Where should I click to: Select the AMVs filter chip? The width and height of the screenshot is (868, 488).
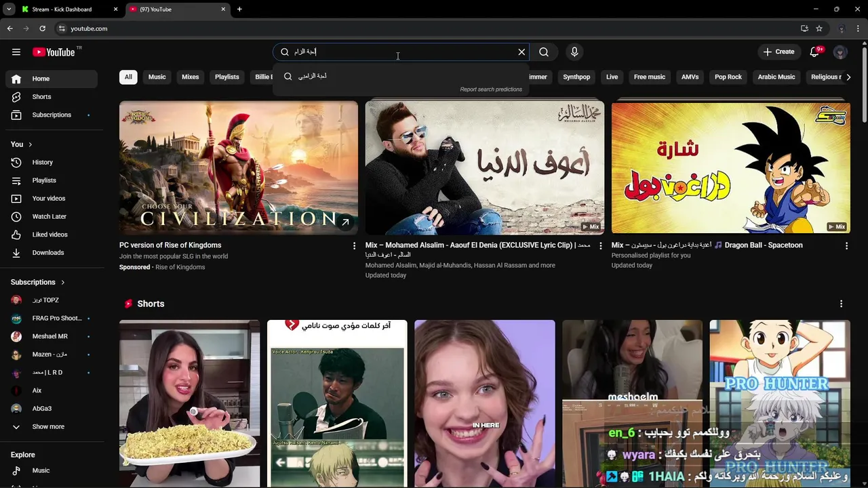(x=690, y=77)
